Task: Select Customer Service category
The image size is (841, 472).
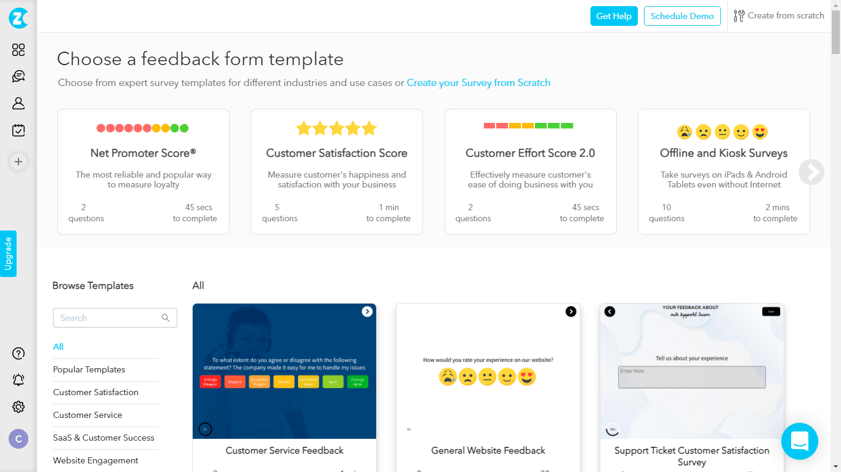Action: pos(87,415)
